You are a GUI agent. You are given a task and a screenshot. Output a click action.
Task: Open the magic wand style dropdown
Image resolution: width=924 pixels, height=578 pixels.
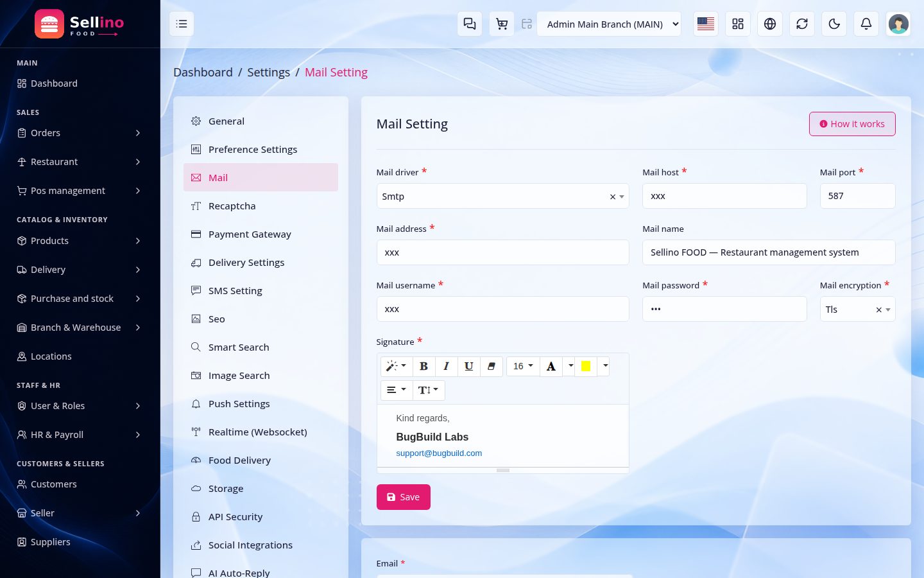click(x=397, y=366)
